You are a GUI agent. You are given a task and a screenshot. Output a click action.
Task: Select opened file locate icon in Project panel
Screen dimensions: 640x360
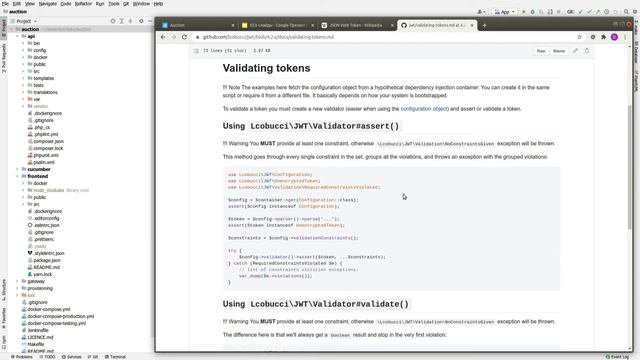[113, 21]
